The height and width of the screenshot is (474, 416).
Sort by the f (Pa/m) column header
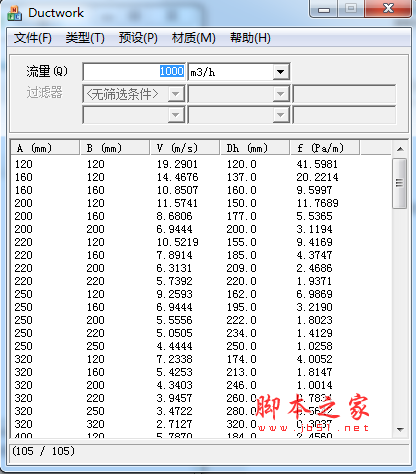pyautogui.click(x=325, y=148)
